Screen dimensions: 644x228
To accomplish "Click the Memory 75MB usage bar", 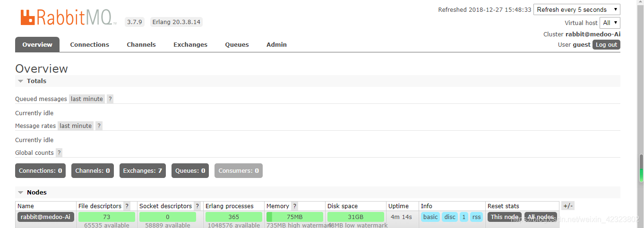I will click(295, 217).
